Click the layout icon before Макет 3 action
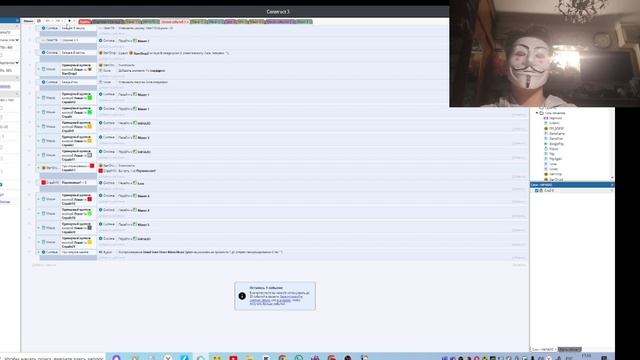 (135, 138)
